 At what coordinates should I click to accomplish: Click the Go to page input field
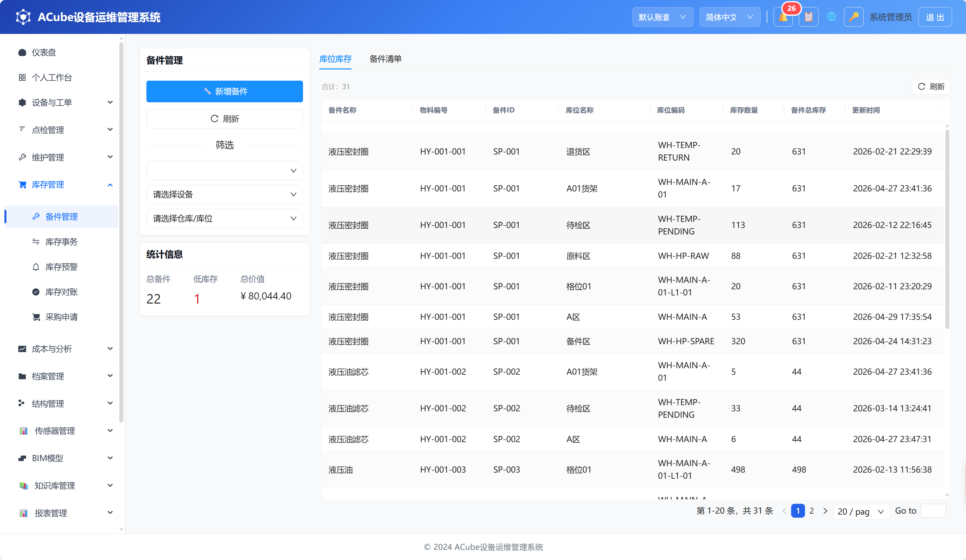click(x=933, y=511)
